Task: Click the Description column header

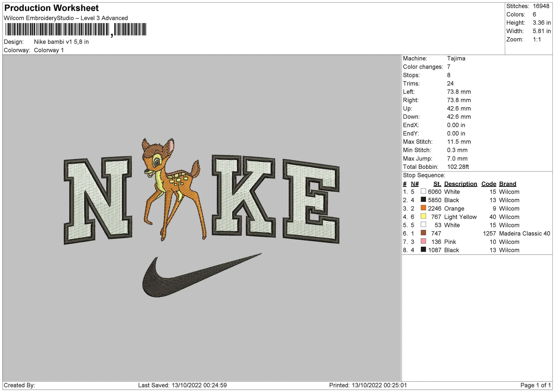Action: pos(461,184)
